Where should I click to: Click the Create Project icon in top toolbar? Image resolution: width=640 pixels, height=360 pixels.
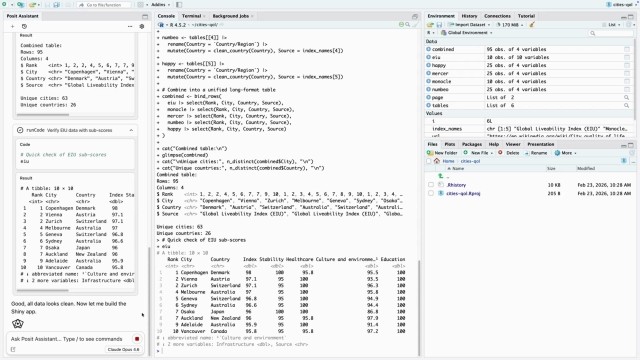(x=20, y=4)
